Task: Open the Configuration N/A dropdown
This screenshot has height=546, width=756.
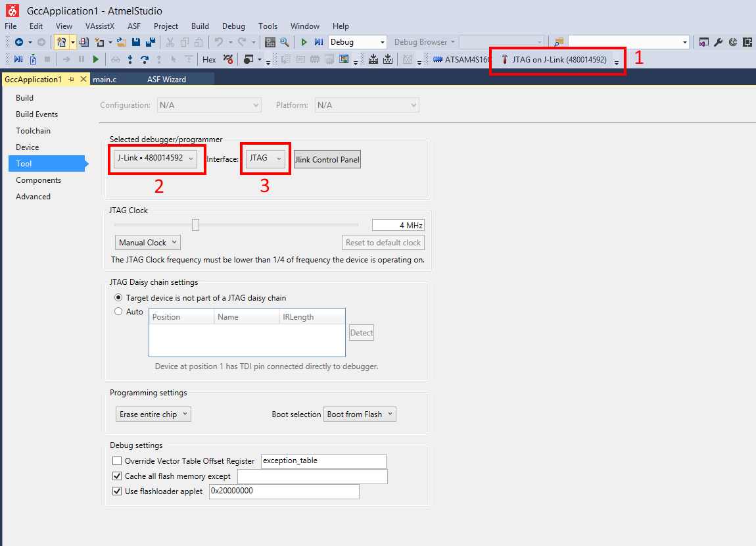Action: 209,105
